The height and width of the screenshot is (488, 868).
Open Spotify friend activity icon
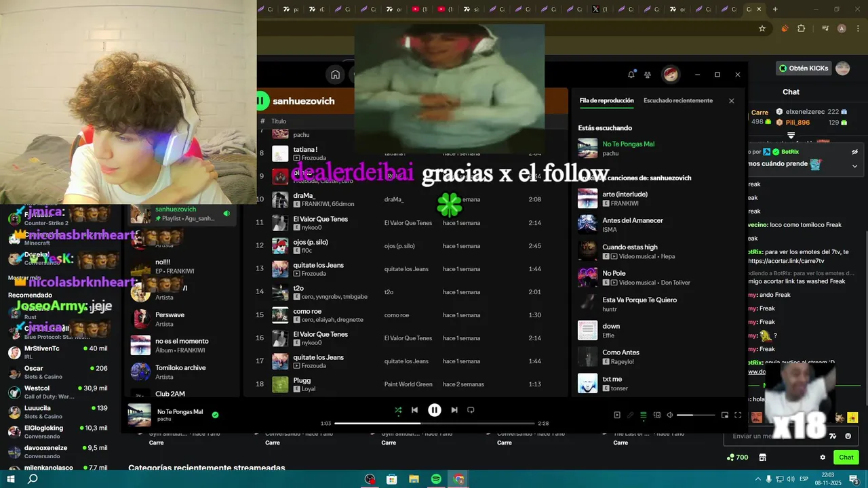[648, 75]
